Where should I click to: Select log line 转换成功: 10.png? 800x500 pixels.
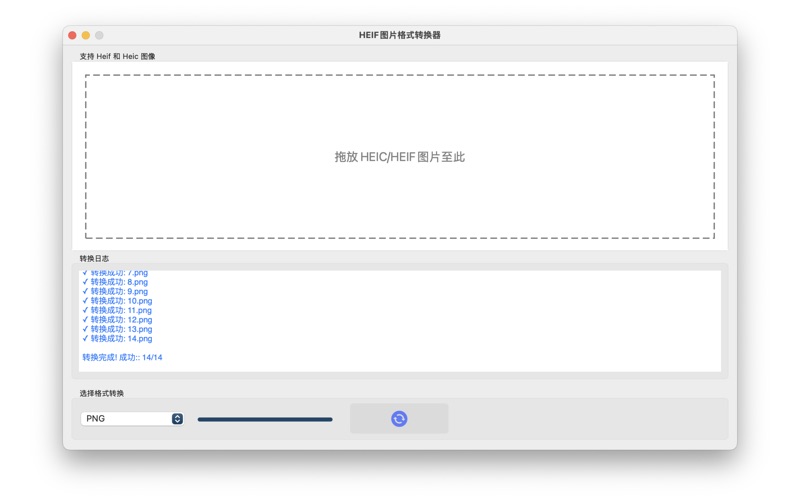[117, 301]
